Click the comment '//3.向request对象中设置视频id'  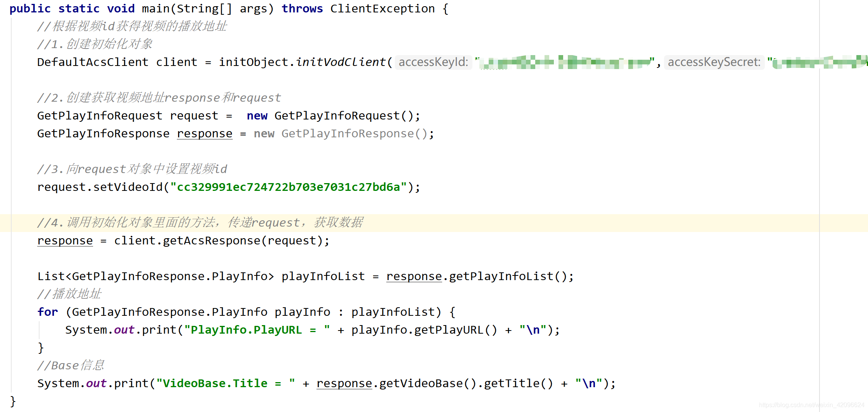pos(132,169)
